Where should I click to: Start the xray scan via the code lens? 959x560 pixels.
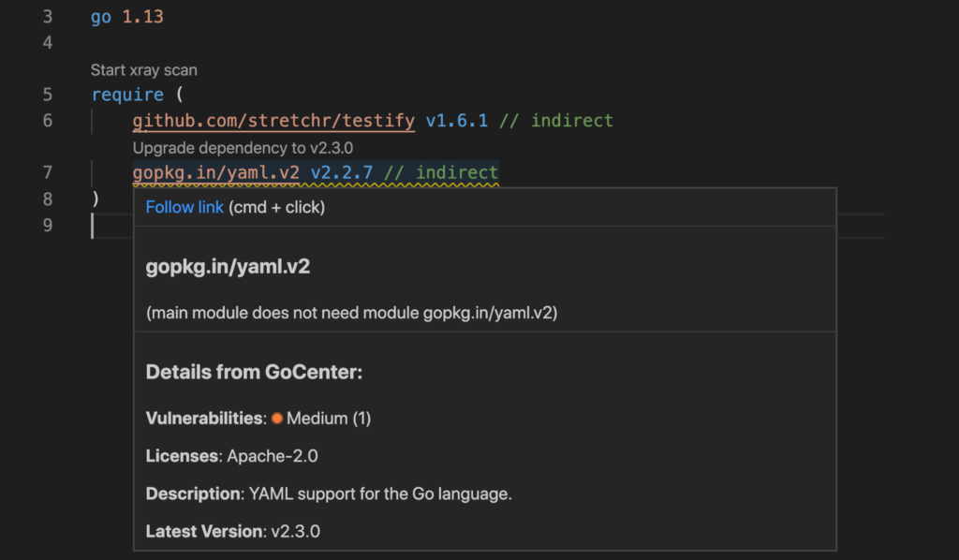142,69
